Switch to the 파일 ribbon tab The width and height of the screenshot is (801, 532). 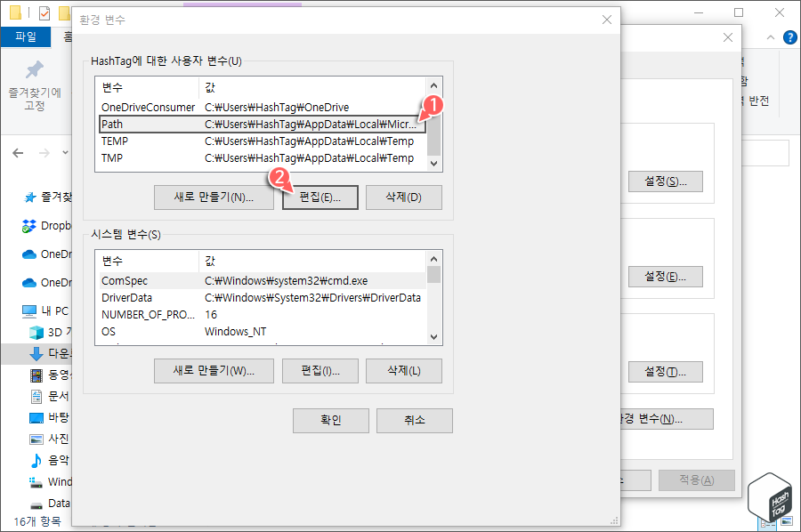[x=27, y=36]
